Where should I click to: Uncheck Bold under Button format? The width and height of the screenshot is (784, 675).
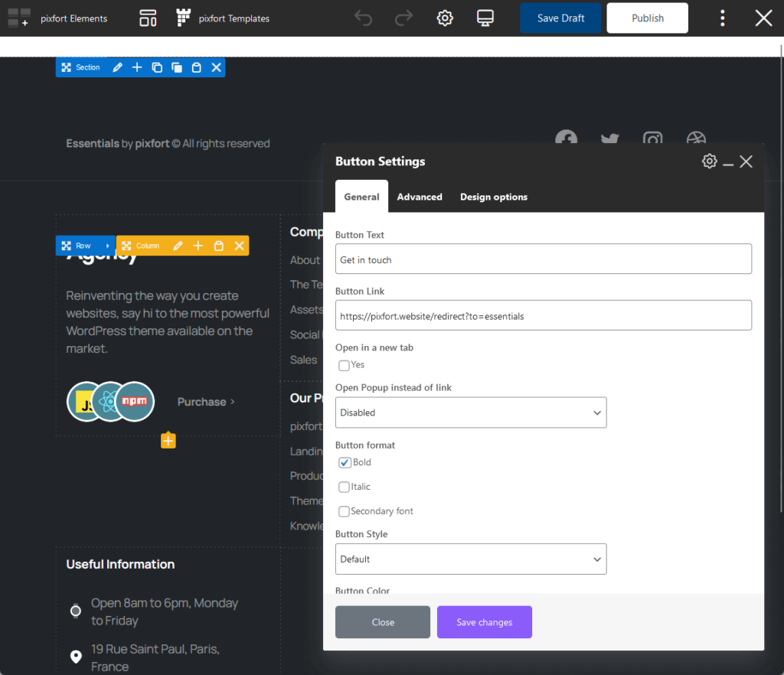(x=344, y=462)
